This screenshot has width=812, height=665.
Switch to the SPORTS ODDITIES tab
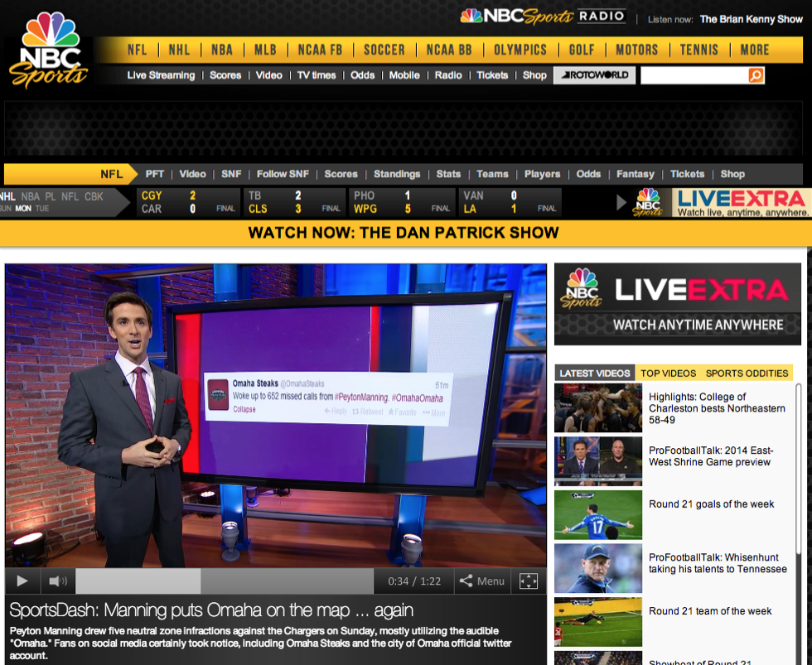pyautogui.click(x=747, y=373)
